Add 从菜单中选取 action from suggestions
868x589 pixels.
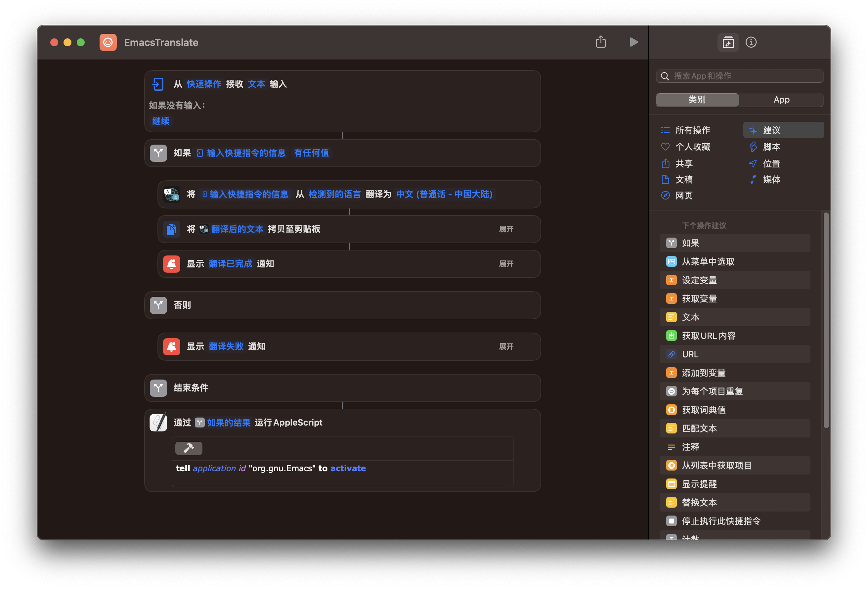[x=735, y=262]
